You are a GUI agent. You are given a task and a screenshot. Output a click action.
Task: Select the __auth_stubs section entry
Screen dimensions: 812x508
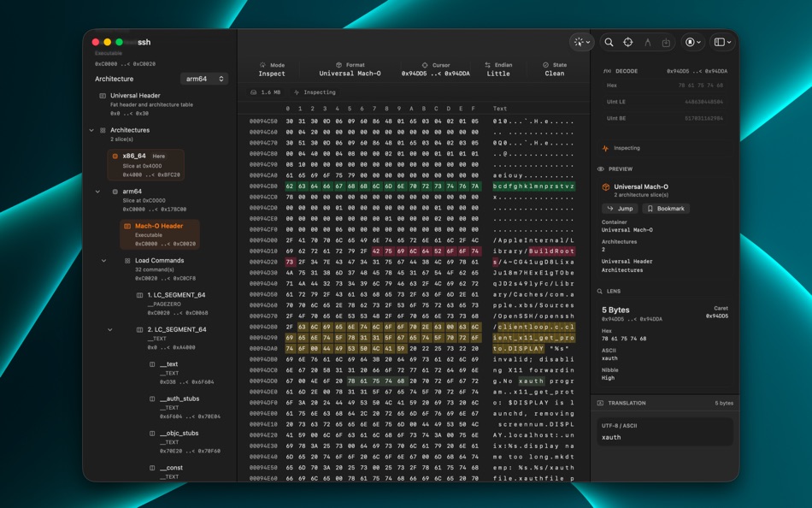pyautogui.click(x=186, y=407)
